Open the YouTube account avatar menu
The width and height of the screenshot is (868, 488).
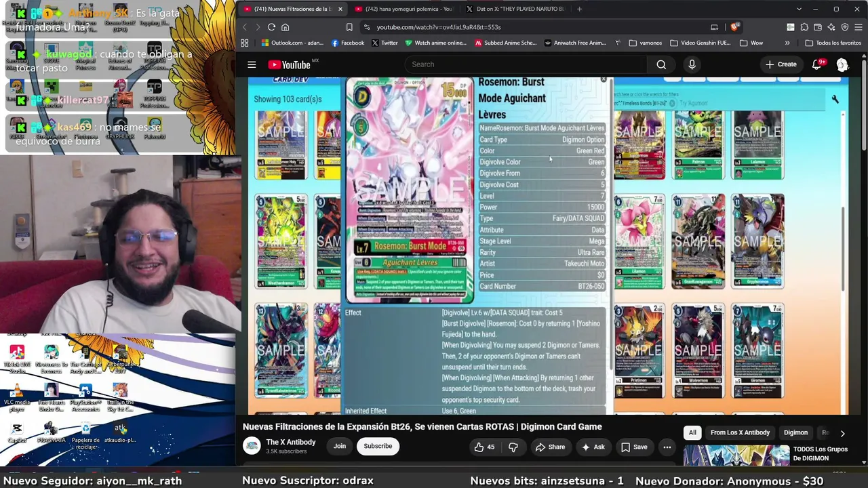[842, 64]
